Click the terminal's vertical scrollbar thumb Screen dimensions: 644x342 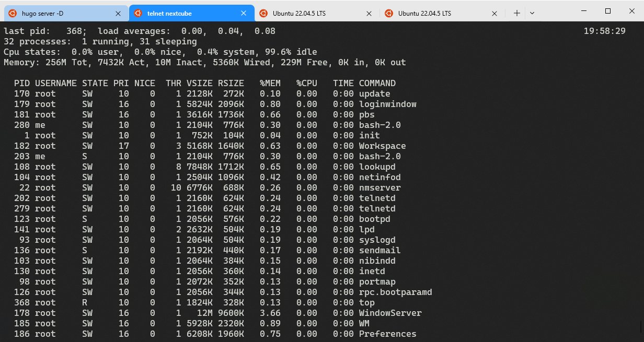pyautogui.click(x=641, y=327)
